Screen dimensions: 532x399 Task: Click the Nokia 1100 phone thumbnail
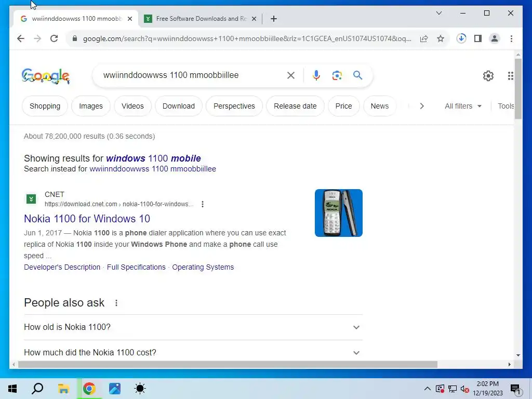(x=339, y=212)
